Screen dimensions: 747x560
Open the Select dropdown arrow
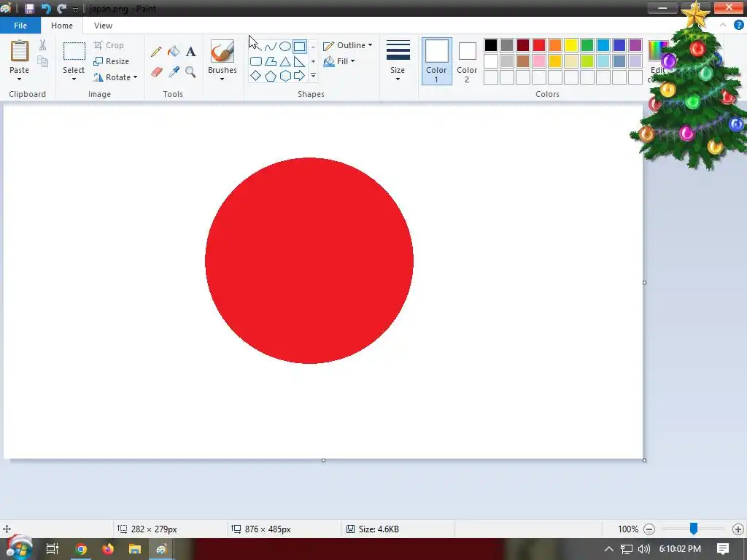74,79
